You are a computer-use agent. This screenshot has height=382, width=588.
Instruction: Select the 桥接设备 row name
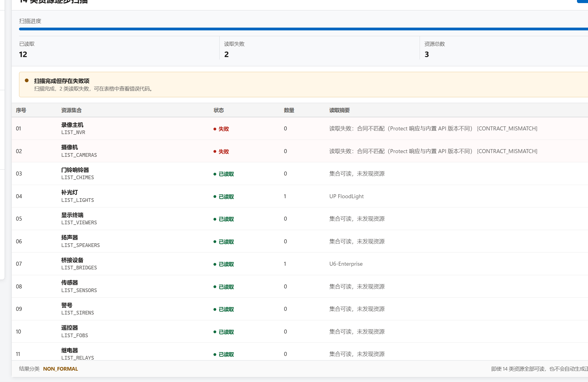pyautogui.click(x=72, y=260)
